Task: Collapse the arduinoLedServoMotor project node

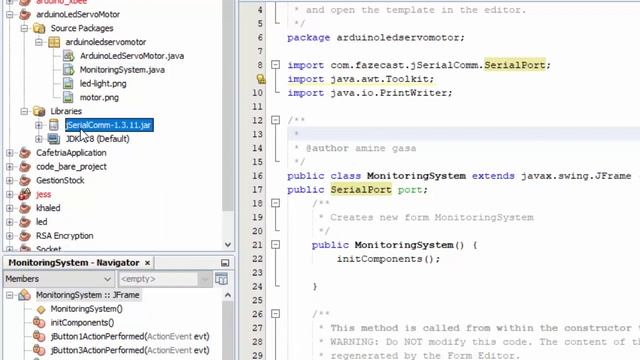Action: pos(9,14)
